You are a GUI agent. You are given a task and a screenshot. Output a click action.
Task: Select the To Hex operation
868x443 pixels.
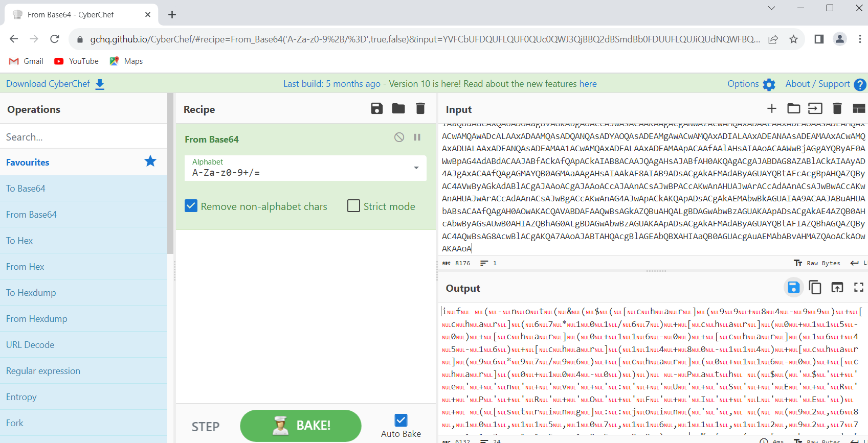(x=83, y=240)
